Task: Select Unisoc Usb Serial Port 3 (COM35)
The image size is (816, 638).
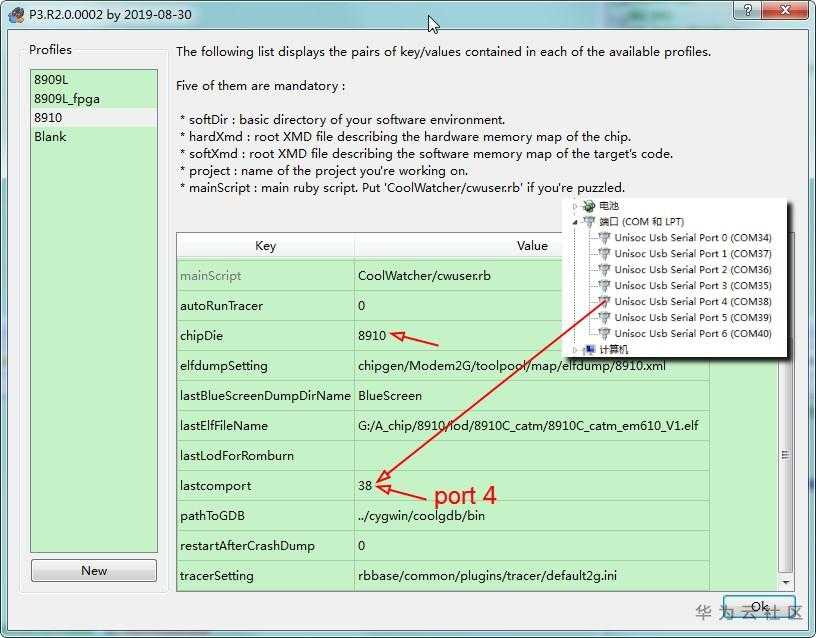Action: pyautogui.click(x=693, y=286)
